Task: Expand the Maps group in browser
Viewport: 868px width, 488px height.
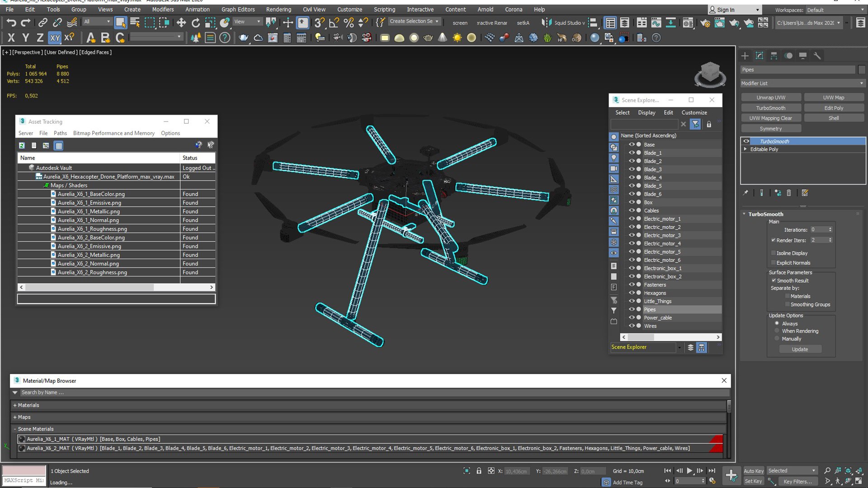Action: 15,417
